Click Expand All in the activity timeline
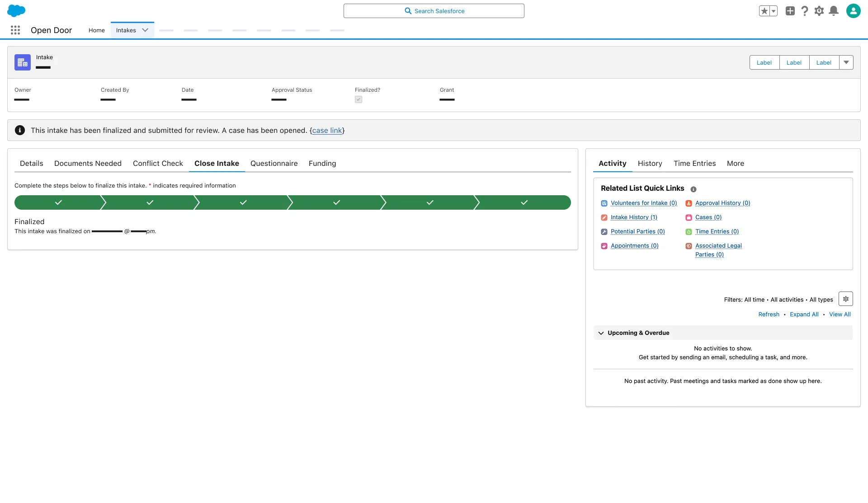 pyautogui.click(x=804, y=315)
